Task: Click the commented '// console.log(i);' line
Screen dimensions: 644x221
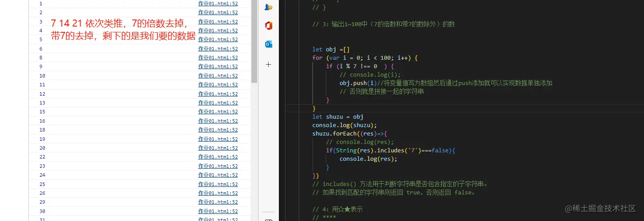Action: (370, 74)
